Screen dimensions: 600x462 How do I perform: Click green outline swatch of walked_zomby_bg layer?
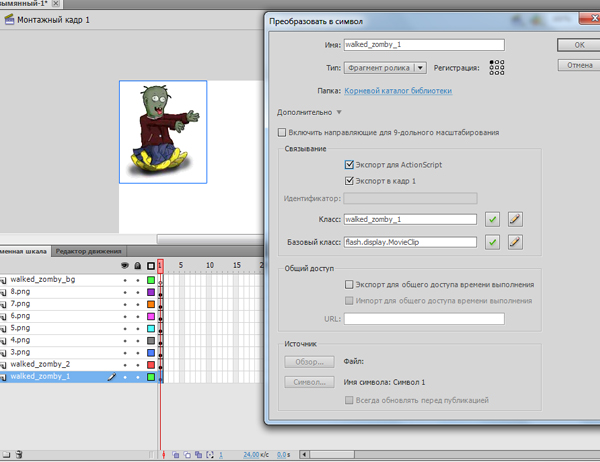pos(151,280)
